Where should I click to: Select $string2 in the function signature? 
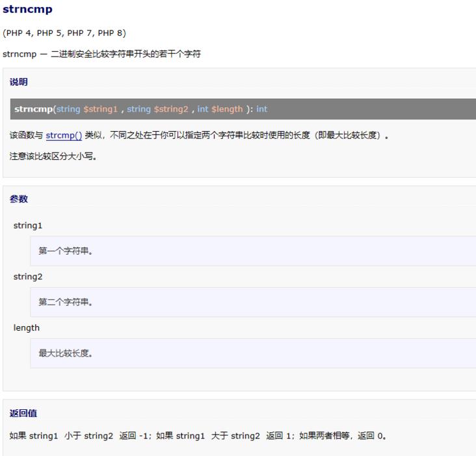click(171, 109)
